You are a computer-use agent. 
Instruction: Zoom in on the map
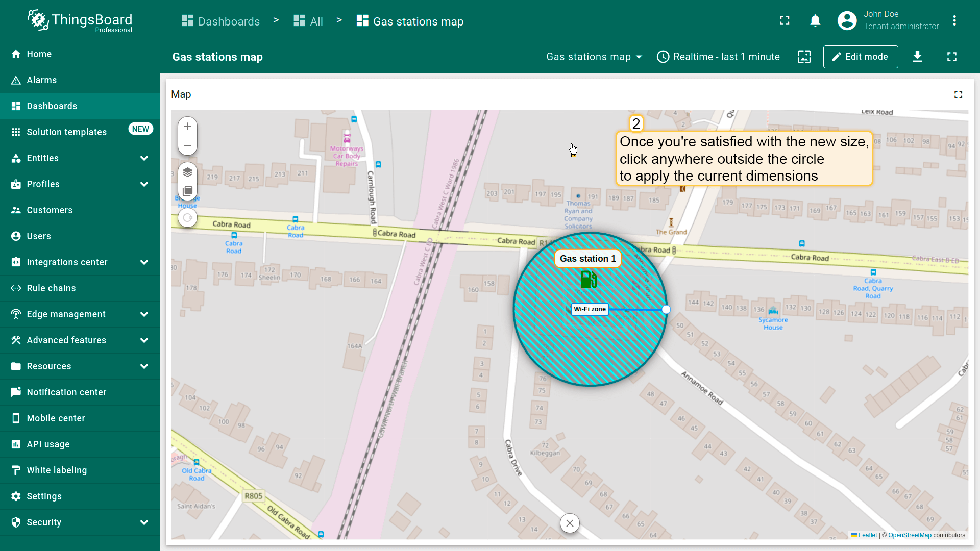(187, 127)
